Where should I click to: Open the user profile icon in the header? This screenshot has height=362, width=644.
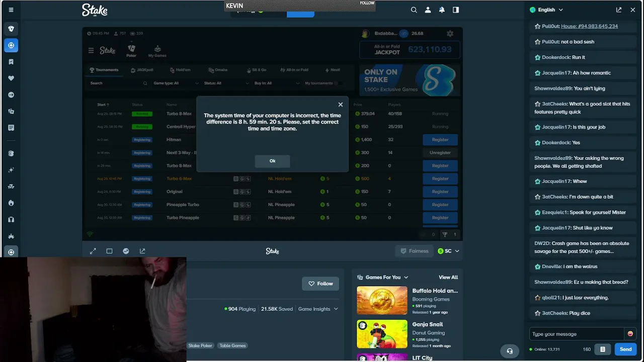[428, 10]
